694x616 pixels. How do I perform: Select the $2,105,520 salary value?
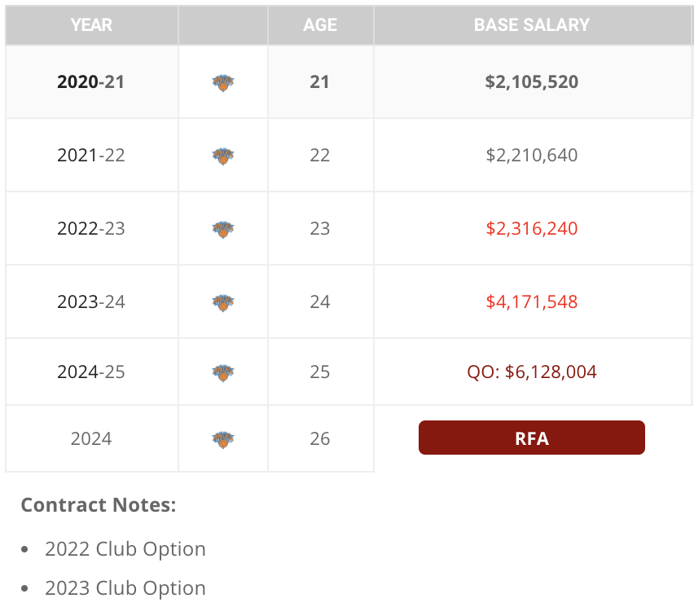[x=532, y=82]
